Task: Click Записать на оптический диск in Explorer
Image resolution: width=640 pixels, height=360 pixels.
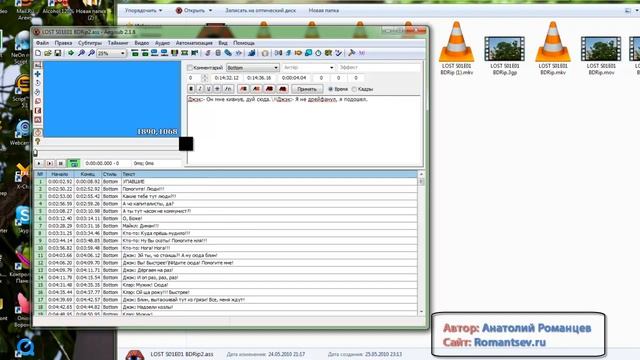Action: pos(260,10)
